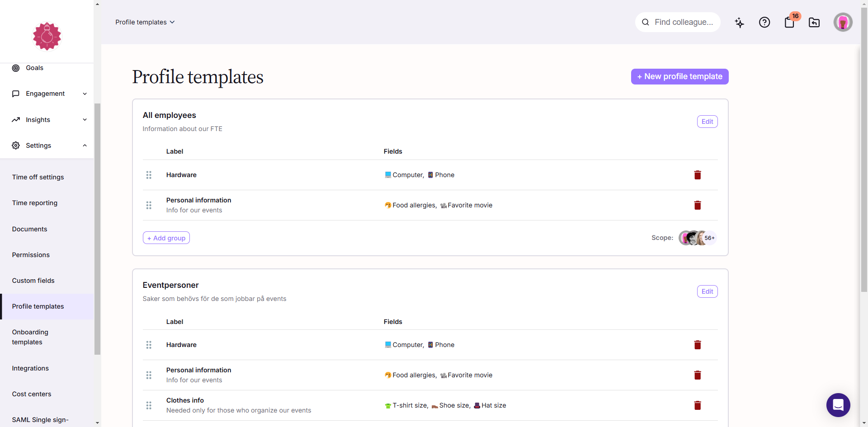The height and width of the screenshot is (427, 868).
Task: Add group to All employees template
Action: coord(166,238)
